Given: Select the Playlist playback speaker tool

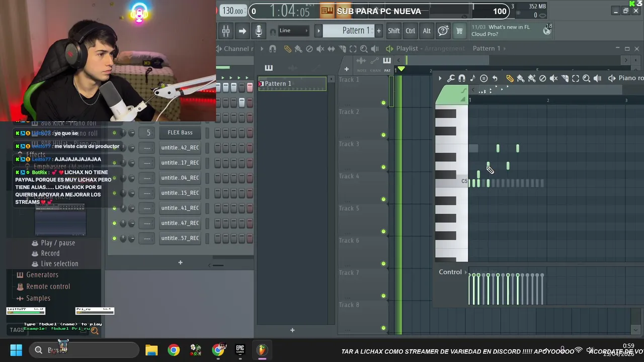Looking at the screenshot, I should pyautogui.click(x=375, y=49).
